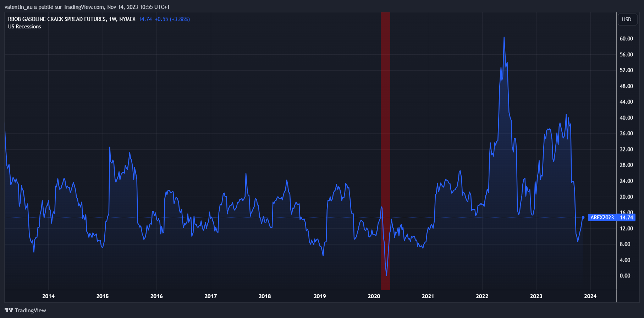The width and height of the screenshot is (644, 318).
Task: Click the 14.74 price axis tag
Action: 626,218
